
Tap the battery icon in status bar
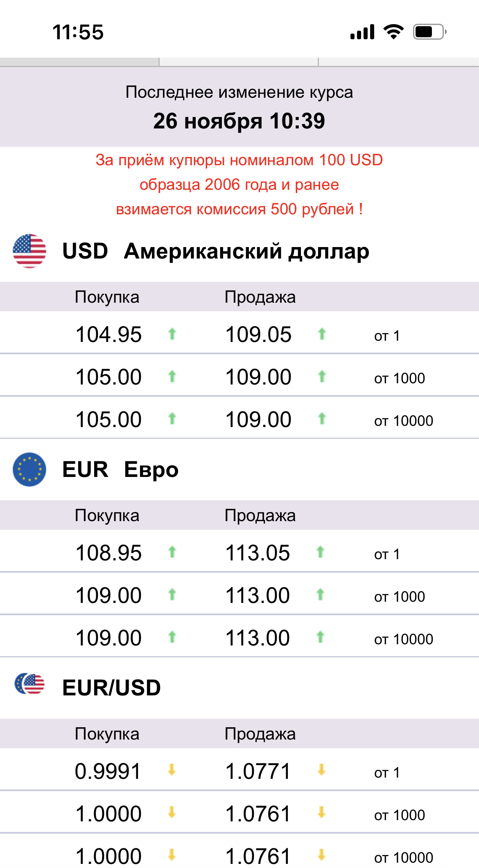tap(429, 32)
